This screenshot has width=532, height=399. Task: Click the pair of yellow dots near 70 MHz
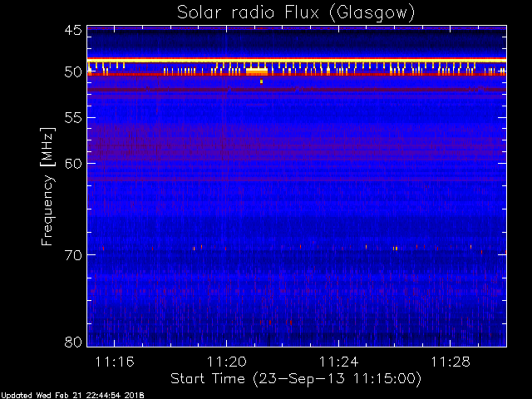pyautogui.click(x=395, y=249)
